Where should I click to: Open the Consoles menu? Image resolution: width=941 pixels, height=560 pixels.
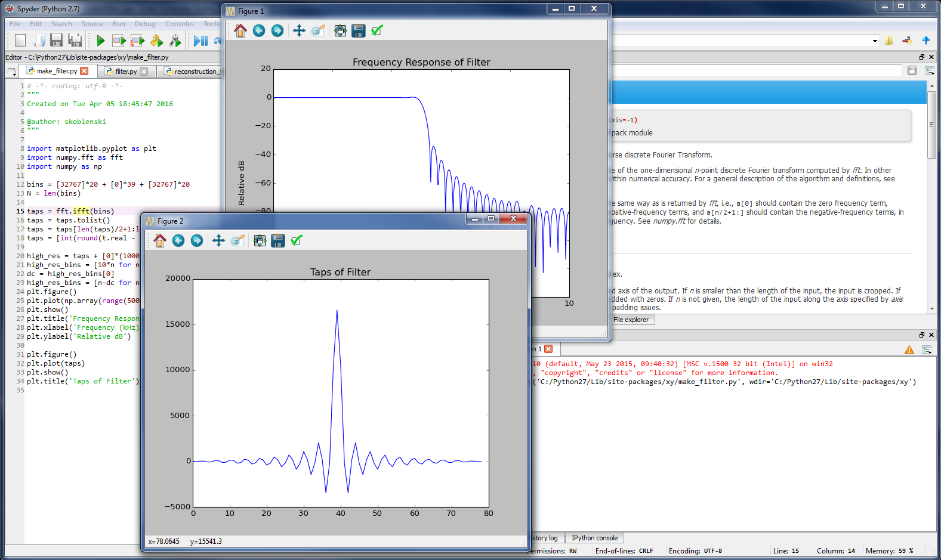click(x=180, y=24)
